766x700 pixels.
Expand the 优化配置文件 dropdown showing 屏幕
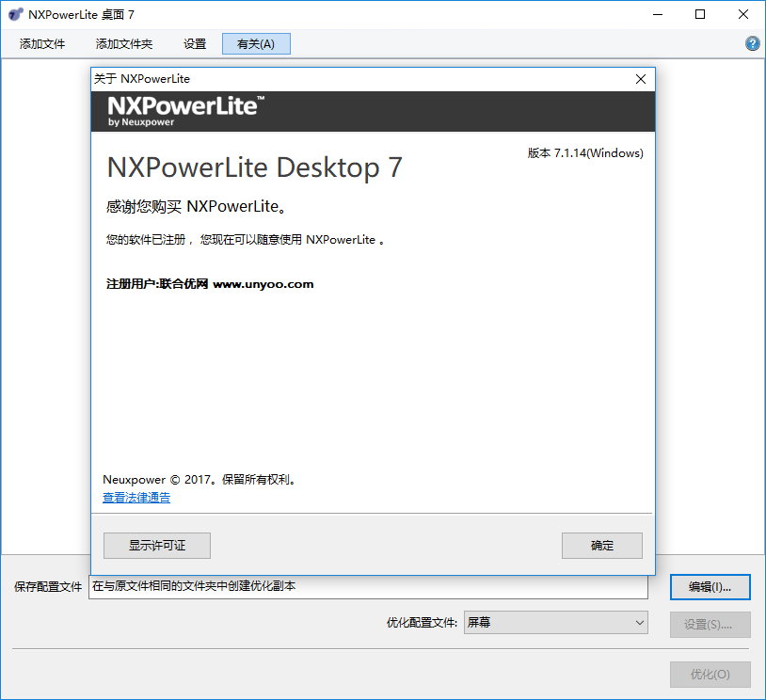556,622
